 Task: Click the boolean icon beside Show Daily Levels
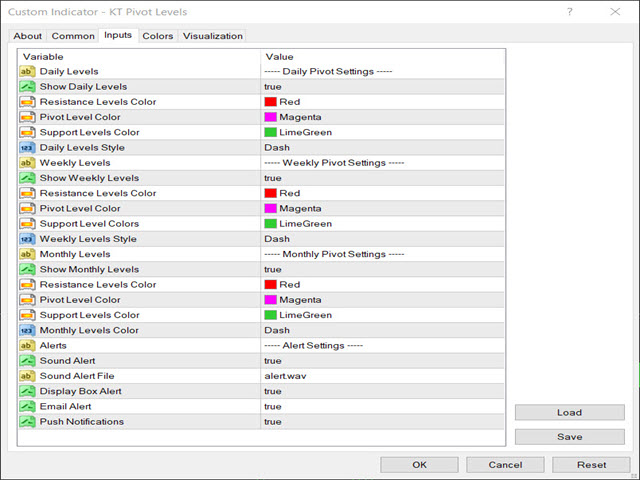pos(27,87)
